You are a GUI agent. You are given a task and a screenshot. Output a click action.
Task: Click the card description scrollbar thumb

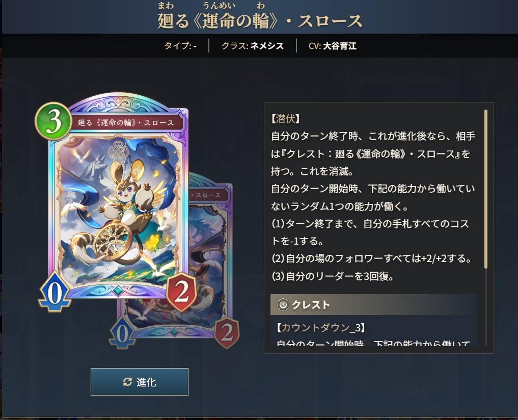point(485,189)
